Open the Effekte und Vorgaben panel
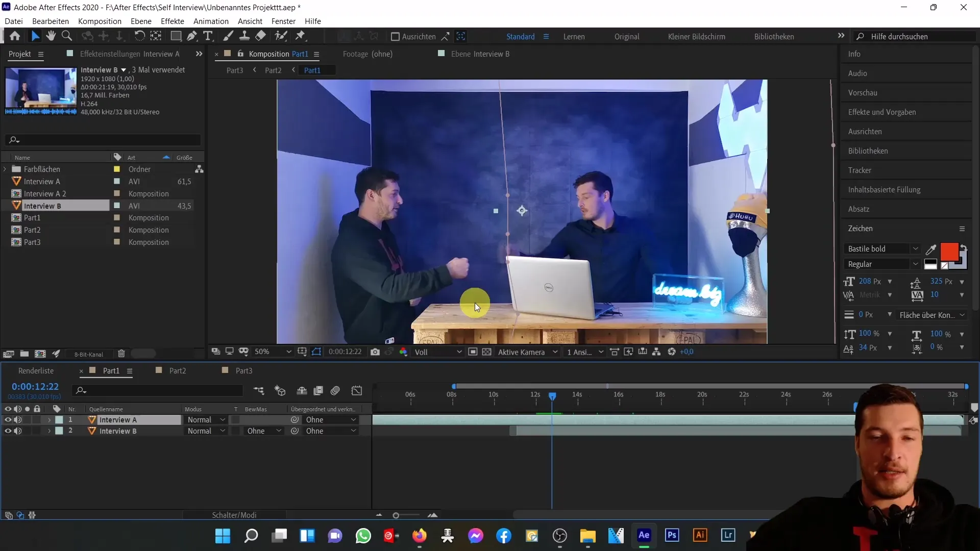Viewport: 980px width, 551px height. coord(882,112)
